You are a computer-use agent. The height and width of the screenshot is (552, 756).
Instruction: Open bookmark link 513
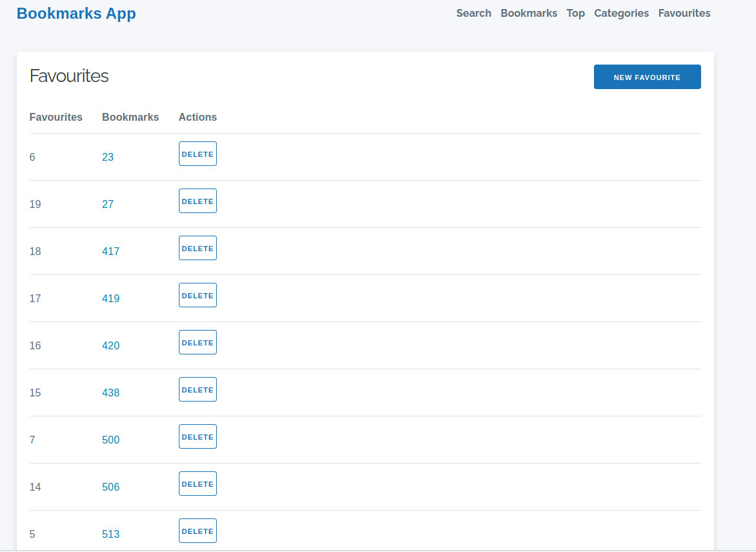tap(111, 534)
